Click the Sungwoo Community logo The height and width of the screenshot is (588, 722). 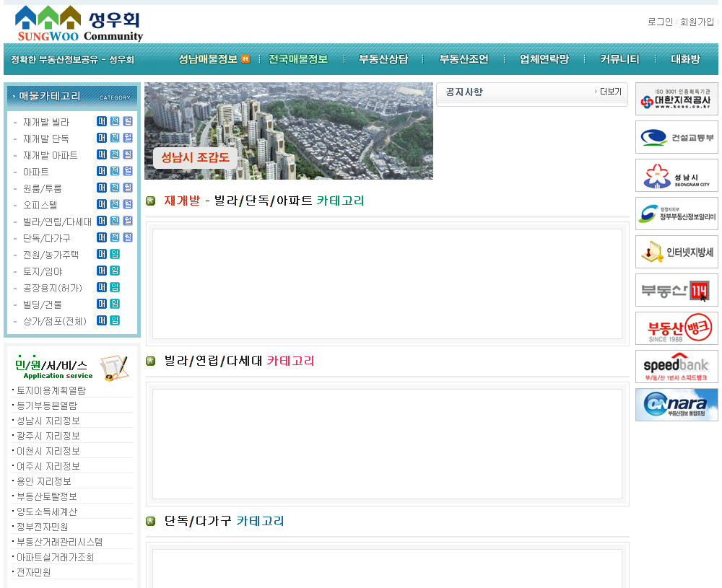coord(79,24)
